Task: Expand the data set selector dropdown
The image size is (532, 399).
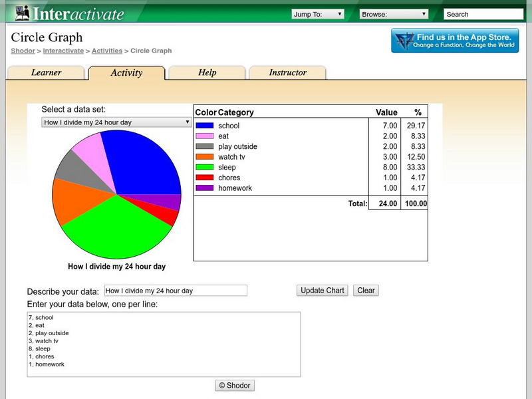Action: pyautogui.click(x=116, y=122)
